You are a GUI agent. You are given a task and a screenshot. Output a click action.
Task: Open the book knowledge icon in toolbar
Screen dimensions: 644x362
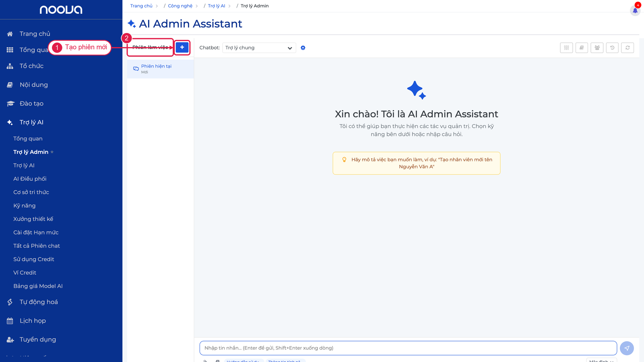click(x=582, y=48)
